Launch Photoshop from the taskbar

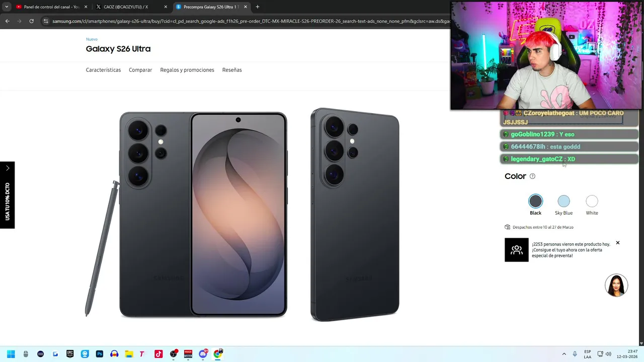pyautogui.click(x=100, y=354)
